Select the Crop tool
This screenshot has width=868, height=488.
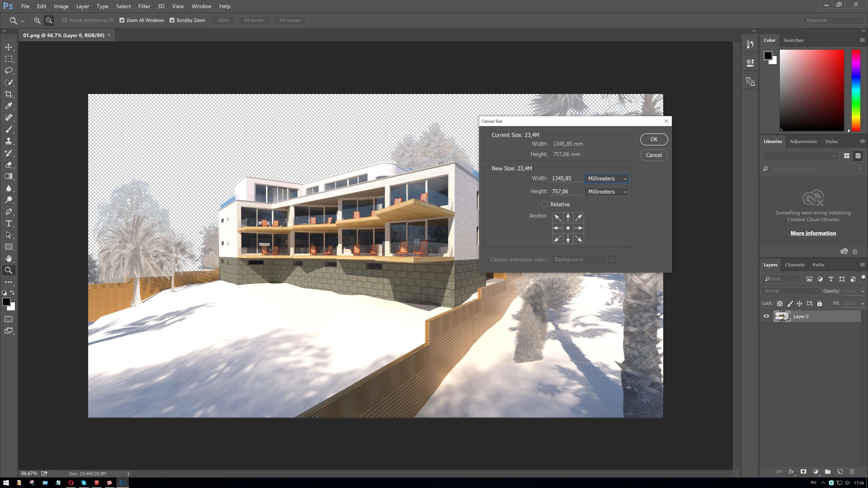[9, 94]
